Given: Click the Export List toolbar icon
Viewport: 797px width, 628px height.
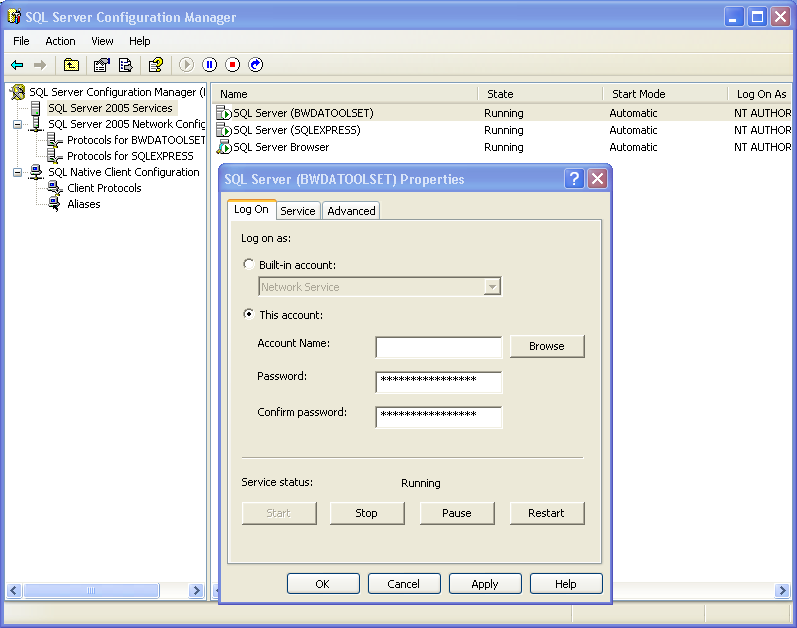Looking at the screenshot, I should click(x=126, y=65).
